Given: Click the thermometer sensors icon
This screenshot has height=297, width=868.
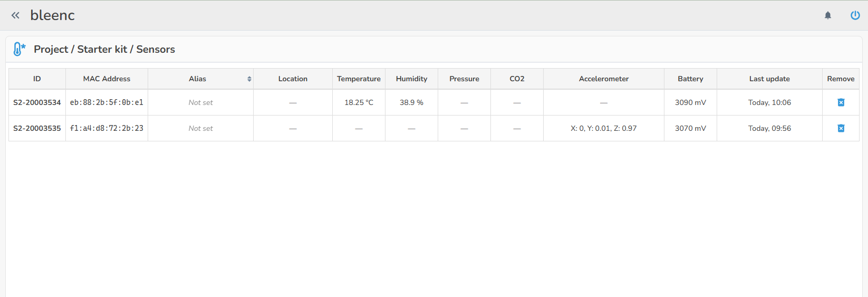Looking at the screenshot, I should pos(19,49).
